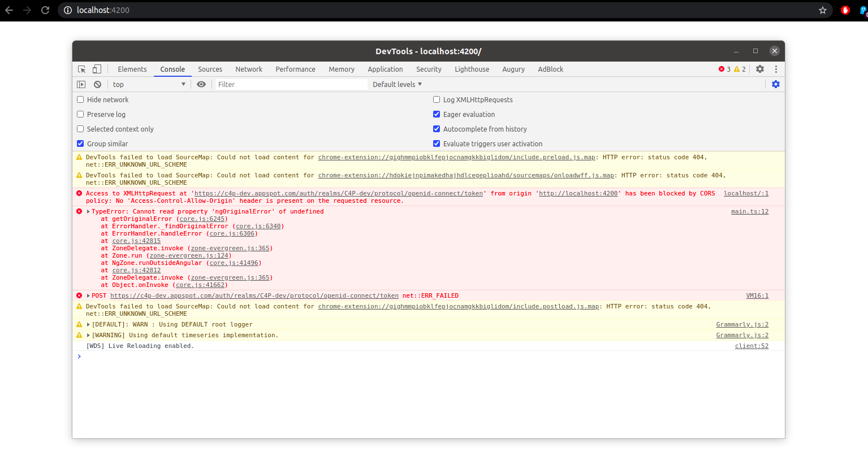Open the Default levels dropdown
Screen dimensions: 868x457
coord(398,84)
